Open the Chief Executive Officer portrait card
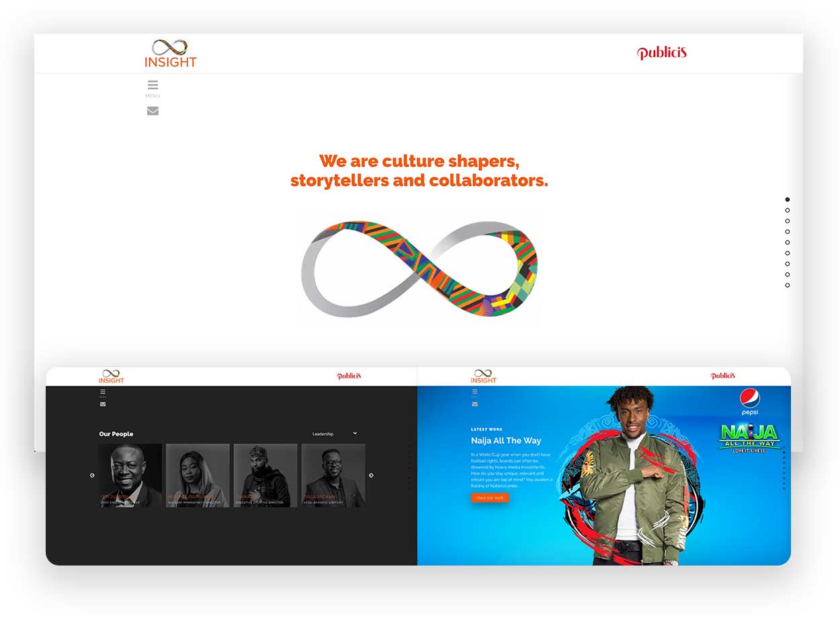This screenshot has width=840, height=622. (x=130, y=475)
